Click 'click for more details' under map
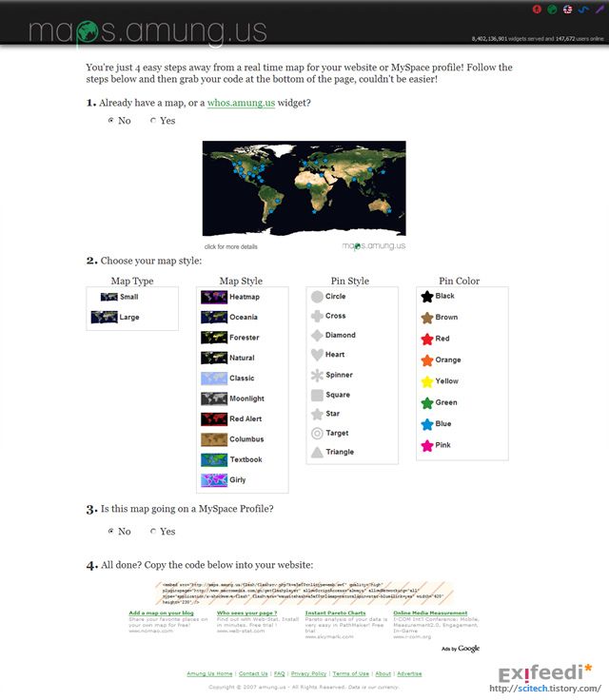This screenshot has width=609, height=700. click(231, 246)
